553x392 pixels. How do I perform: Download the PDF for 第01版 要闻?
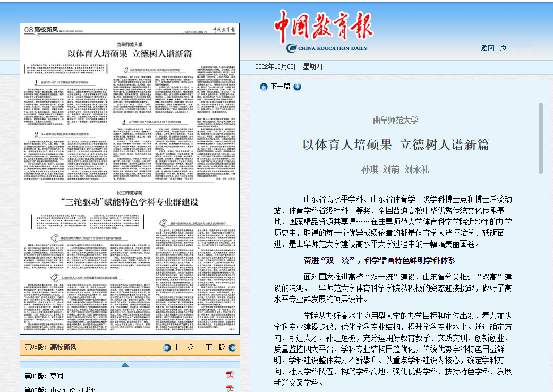point(230,376)
